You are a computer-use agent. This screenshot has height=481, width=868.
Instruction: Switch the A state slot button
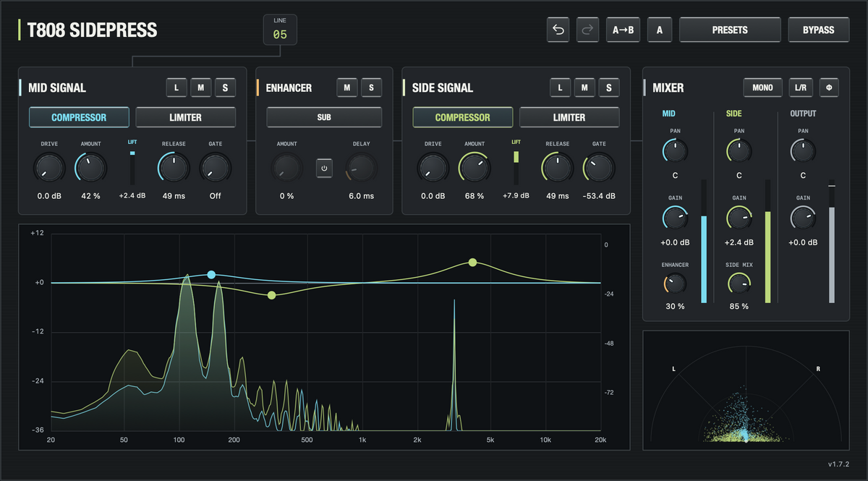pyautogui.click(x=660, y=30)
